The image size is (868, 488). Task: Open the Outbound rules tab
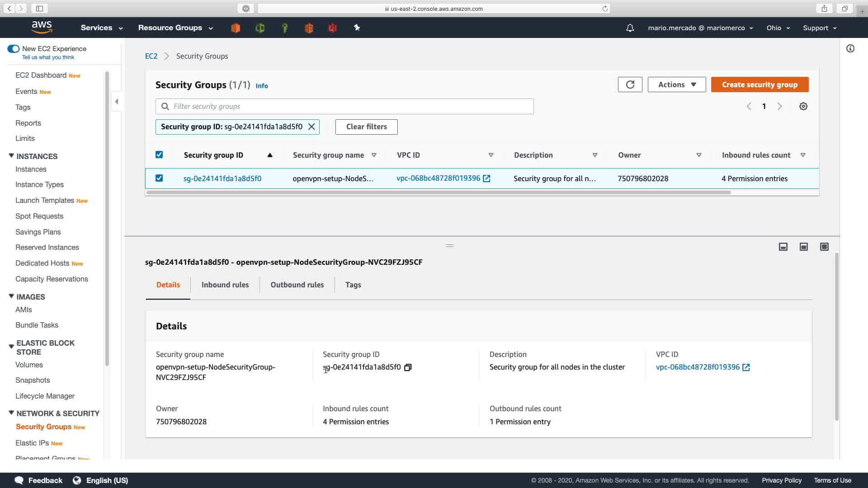pyautogui.click(x=297, y=285)
